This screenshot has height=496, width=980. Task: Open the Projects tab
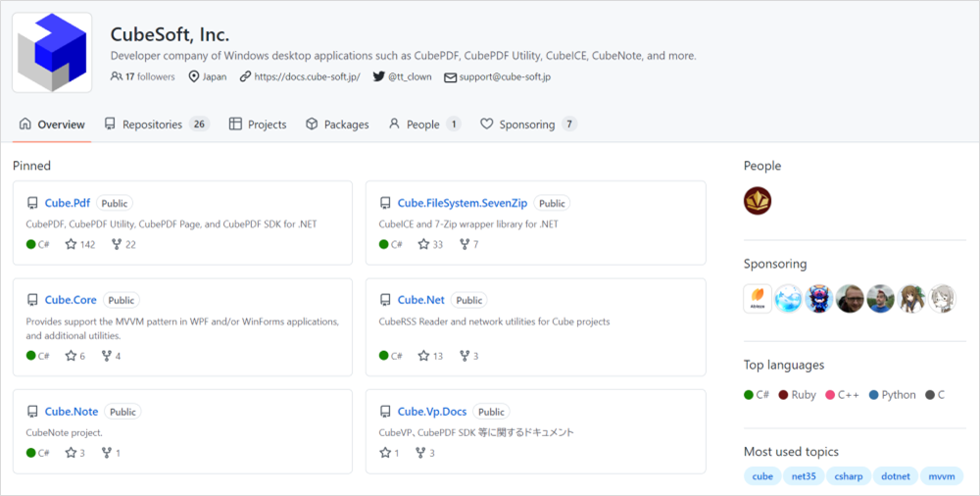pyautogui.click(x=258, y=124)
